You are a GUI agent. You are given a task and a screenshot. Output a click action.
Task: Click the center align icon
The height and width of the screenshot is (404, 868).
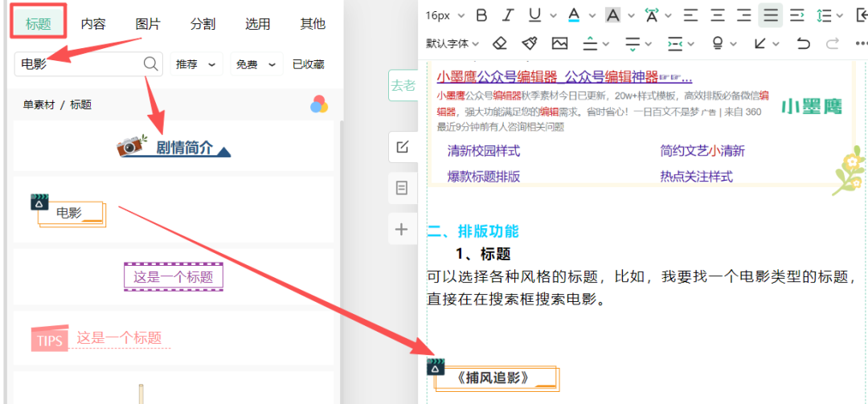pyautogui.click(x=717, y=15)
